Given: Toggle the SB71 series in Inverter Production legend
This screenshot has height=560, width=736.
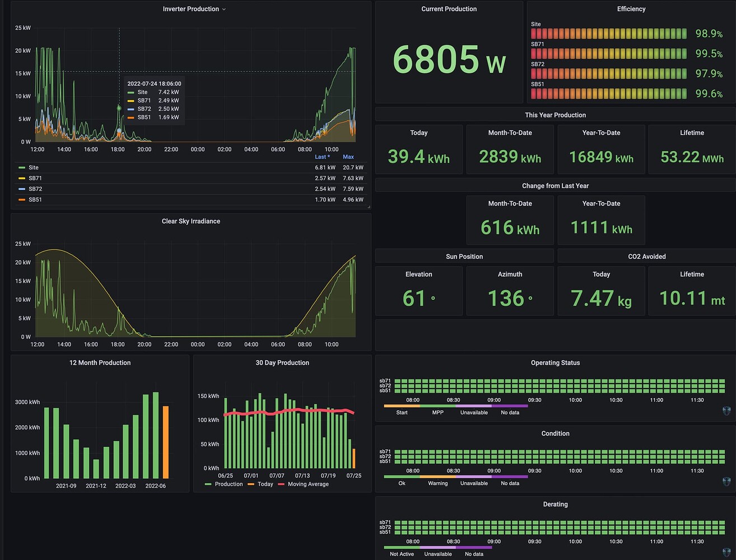Looking at the screenshot, I should pos(35,178).
